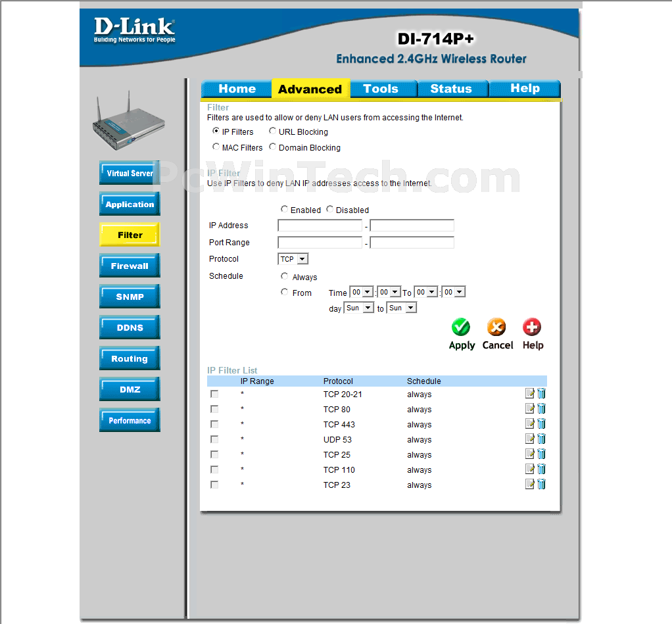Open the start hour time dropdown
672x624 pixels.
(362, 292)
